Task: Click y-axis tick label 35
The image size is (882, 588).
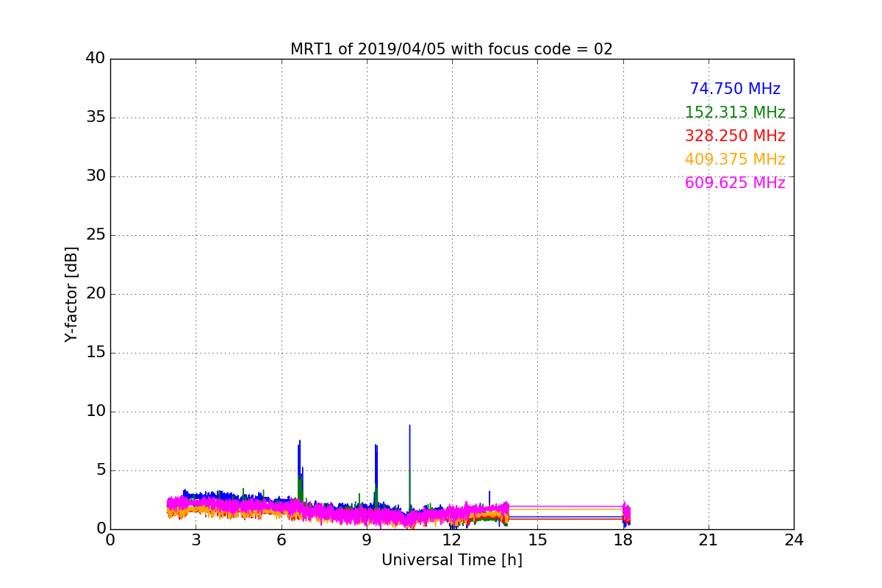Action: click(x=96, y=118)
